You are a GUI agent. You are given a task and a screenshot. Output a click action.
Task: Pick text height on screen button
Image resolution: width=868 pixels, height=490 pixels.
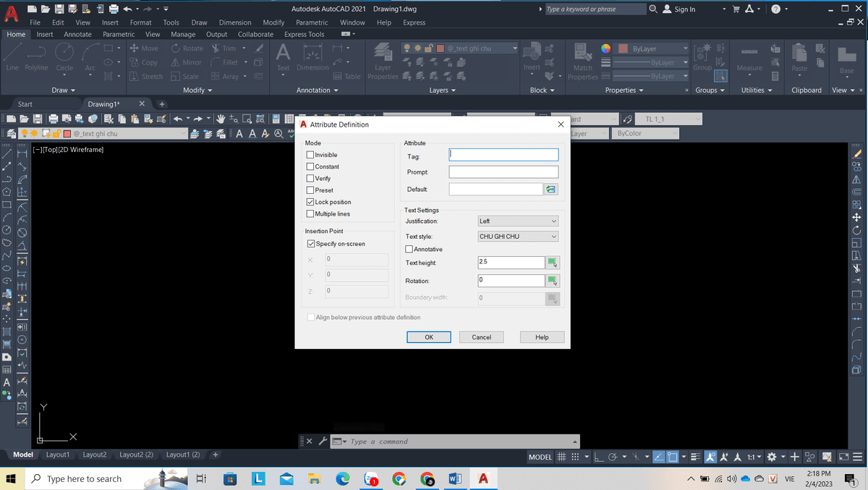pyautogui.click(x=553, y=263)
